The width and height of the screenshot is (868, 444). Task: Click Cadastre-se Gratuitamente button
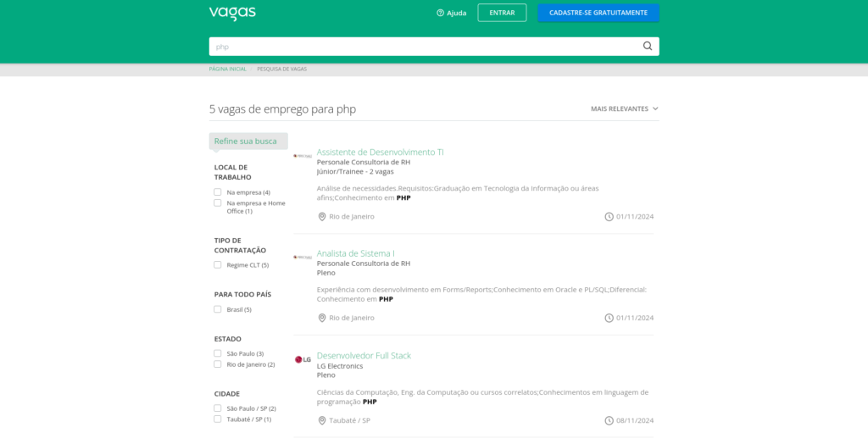coord(598,13)
